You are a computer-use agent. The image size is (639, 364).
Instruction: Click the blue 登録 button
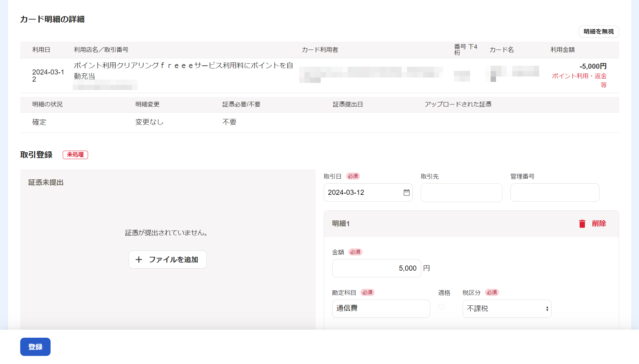(35, 347)
